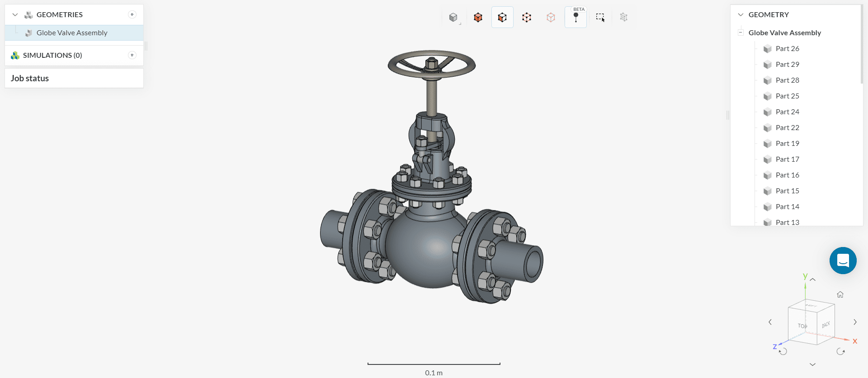The image size is (868, 378).
Task: Activate the face selection mode
Action: point(502,18)
